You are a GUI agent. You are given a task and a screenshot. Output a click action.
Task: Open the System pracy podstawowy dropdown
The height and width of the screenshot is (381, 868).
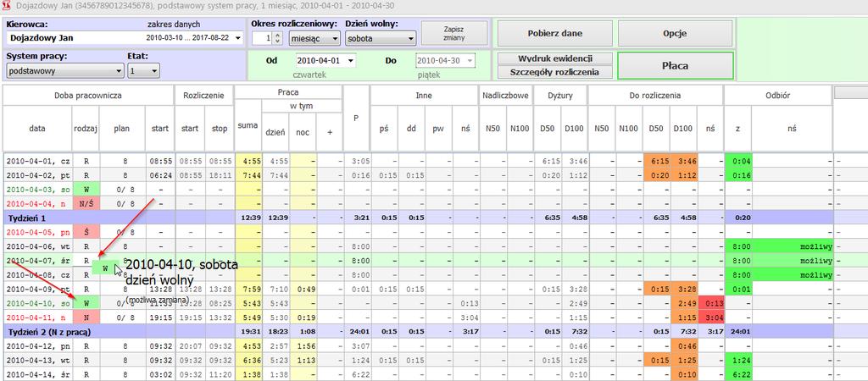coord(65,71)
